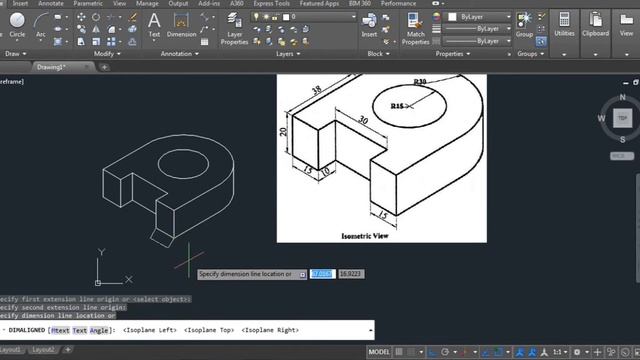The width and height of the screenshot is (640, 360).
Task: Open the Parametric ribbon tab
Action: (88, 4)
